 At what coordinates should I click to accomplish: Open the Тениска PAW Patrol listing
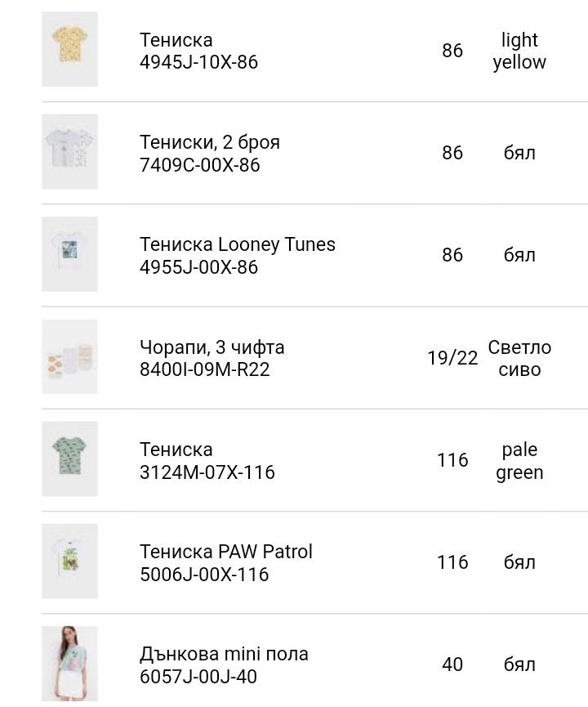click(x=225, y=552)
